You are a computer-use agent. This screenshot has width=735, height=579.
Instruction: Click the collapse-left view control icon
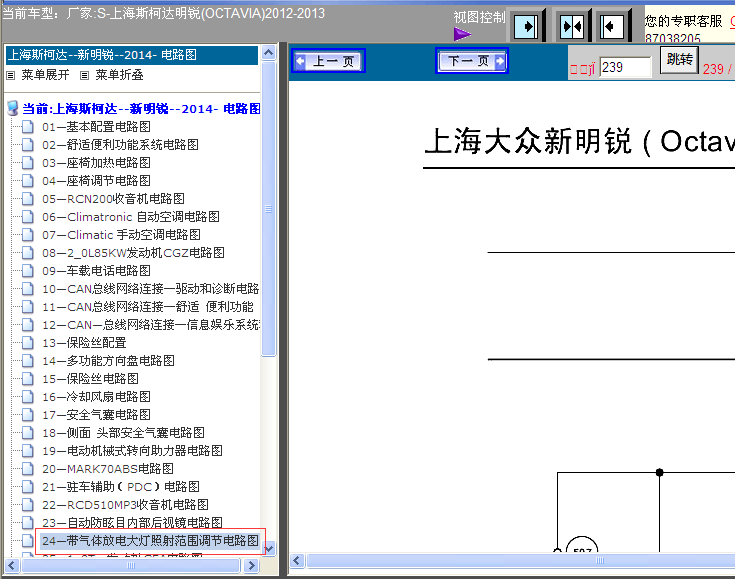[612, 27]
